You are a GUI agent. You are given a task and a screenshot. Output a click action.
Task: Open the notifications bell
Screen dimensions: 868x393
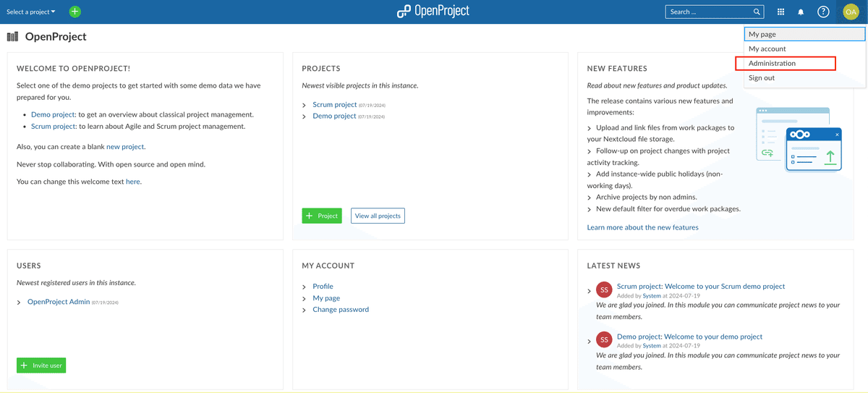point(801,12)
